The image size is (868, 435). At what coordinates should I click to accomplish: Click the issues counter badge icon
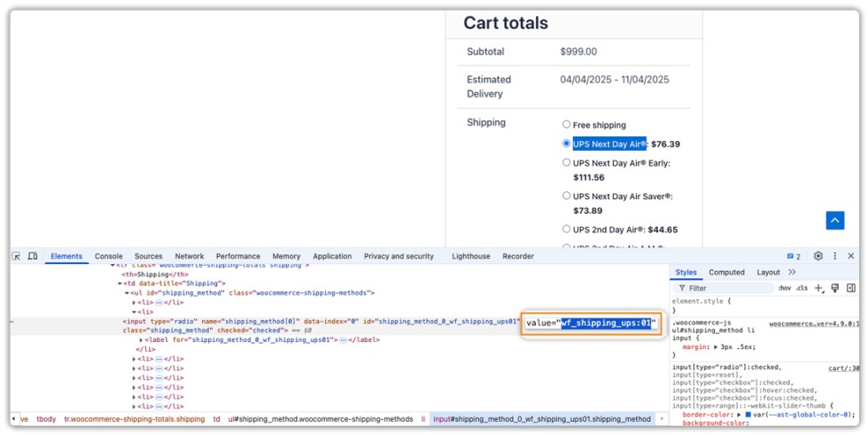pyautogui.click(x=794, y=256)
